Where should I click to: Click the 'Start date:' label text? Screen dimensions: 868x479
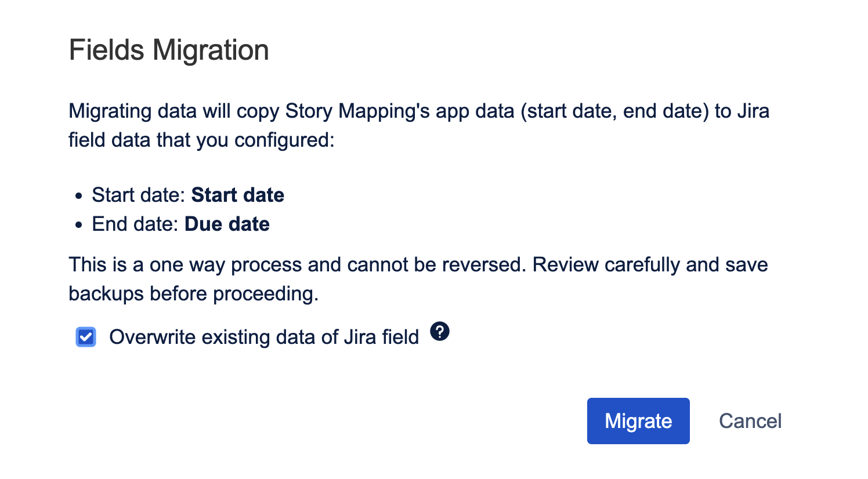139,195
